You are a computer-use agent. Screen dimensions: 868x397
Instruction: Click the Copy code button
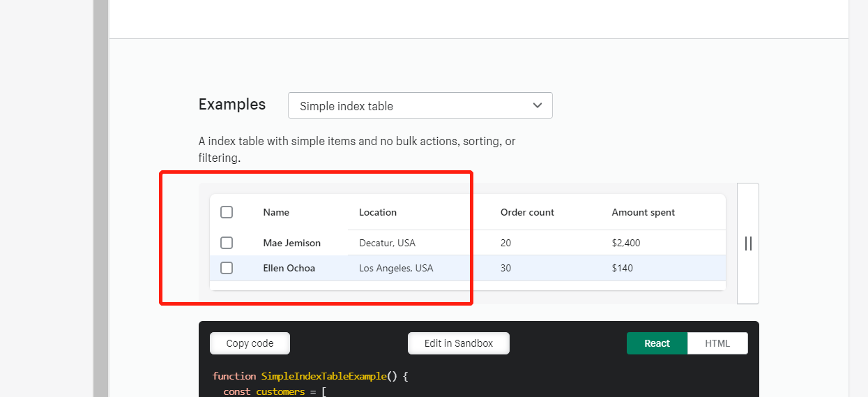250,343
